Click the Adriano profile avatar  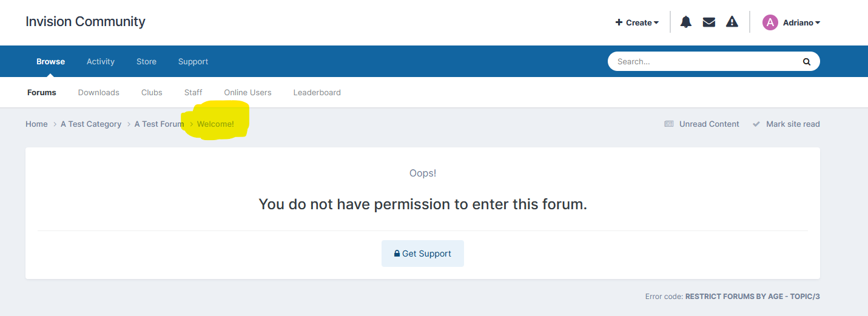(770, 22)
